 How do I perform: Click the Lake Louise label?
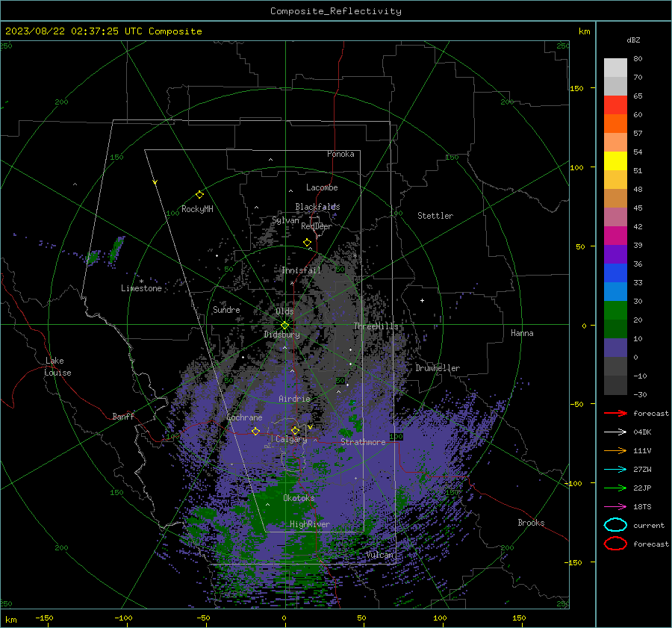57,367
